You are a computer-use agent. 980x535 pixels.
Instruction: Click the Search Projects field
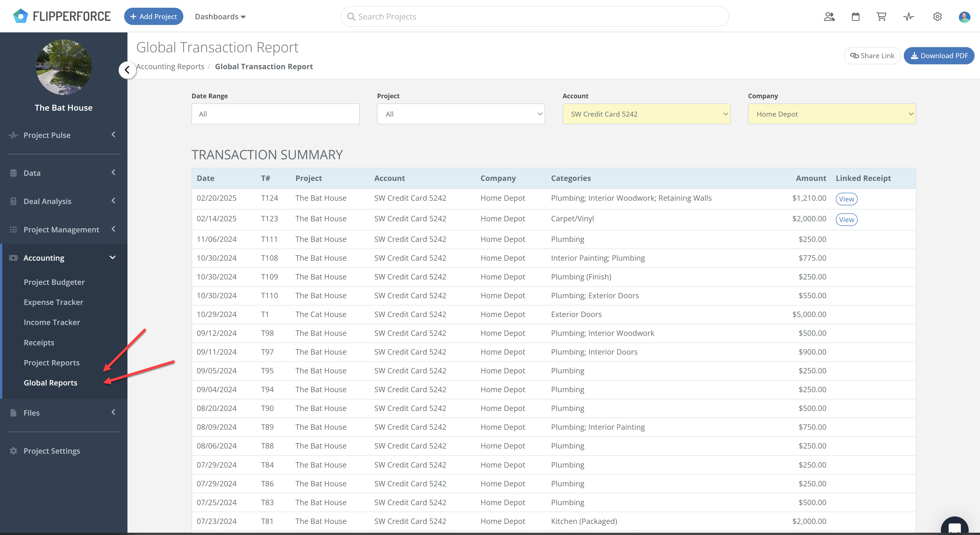coord(535,17)
